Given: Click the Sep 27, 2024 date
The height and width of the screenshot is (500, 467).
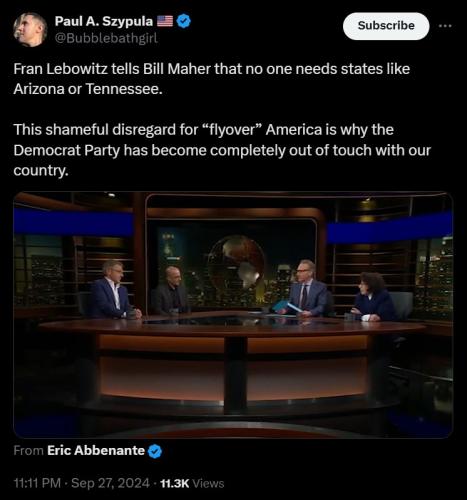Looking at the screenshot, I should click(110, 483).
